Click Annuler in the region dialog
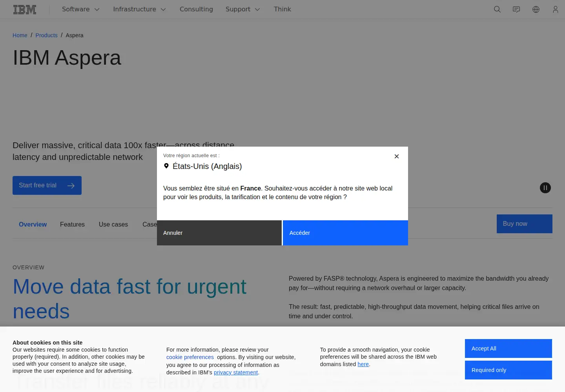The image size is (565, 392). pos(219,233)
